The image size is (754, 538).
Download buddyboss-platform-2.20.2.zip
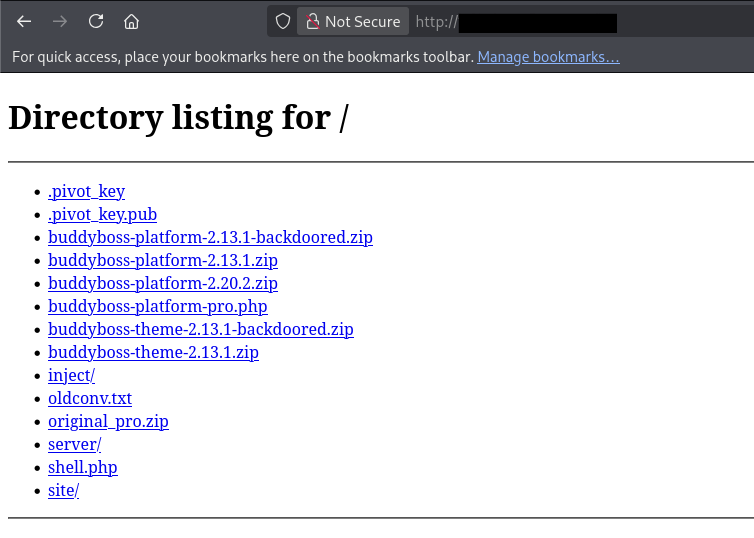click(x=163, y=284)
